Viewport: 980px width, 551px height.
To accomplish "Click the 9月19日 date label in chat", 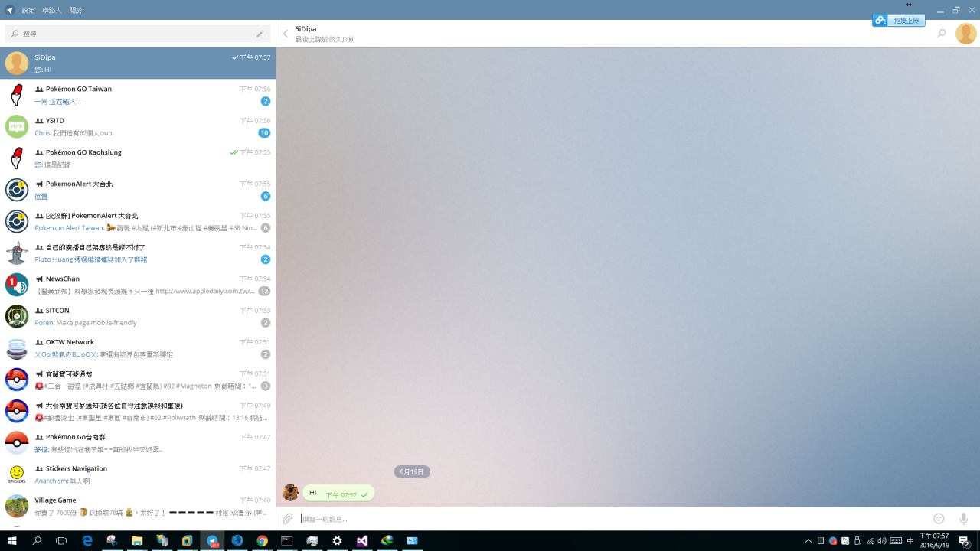I will click(x=412, y=471).
